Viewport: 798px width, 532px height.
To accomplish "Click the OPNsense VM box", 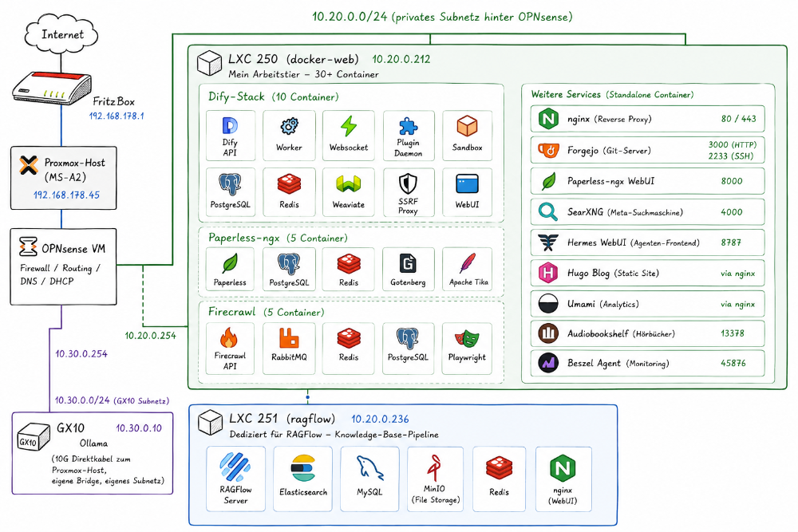I will click(64, 266).
